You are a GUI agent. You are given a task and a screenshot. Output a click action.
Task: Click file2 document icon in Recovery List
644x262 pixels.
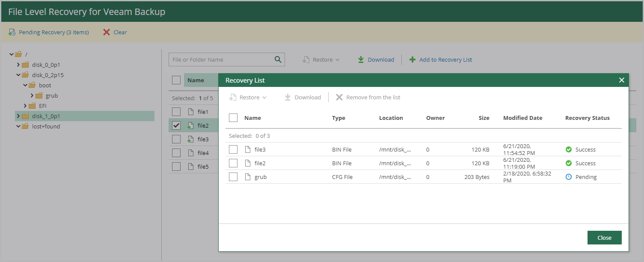[x=248, y=163]
